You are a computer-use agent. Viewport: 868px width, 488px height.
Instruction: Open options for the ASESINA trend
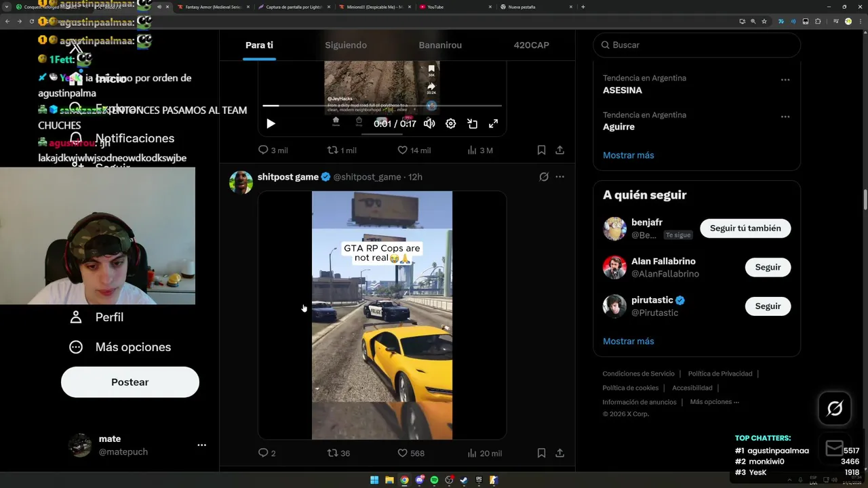click(x=785, y=80)
